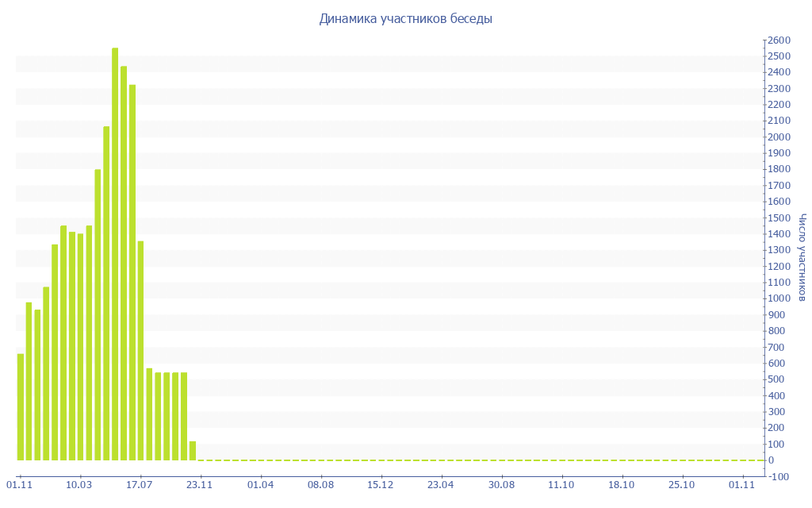Click the 25.10 x-axis label
Viewport: 812px width, 508px height.
(682, 484)
